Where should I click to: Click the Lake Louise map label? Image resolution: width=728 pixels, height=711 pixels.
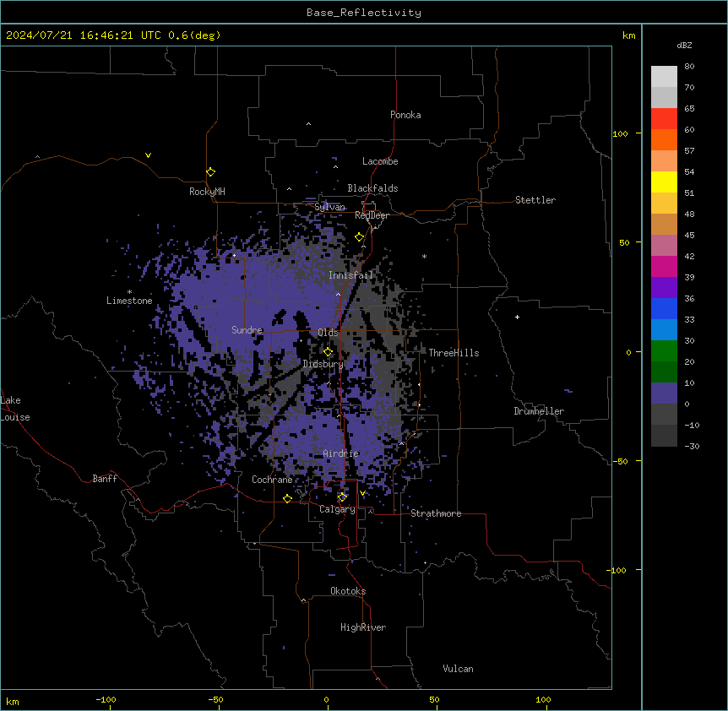[14, 409]
